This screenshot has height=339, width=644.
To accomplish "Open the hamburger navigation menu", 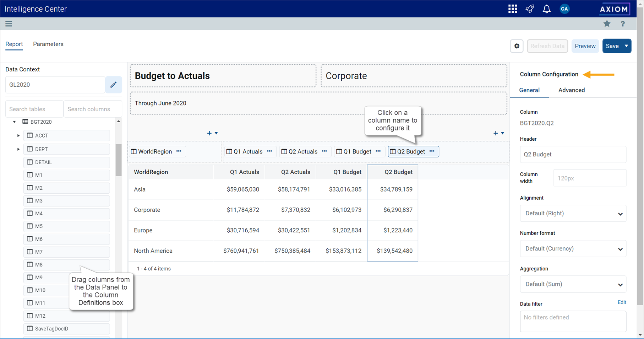I will 9,24.
